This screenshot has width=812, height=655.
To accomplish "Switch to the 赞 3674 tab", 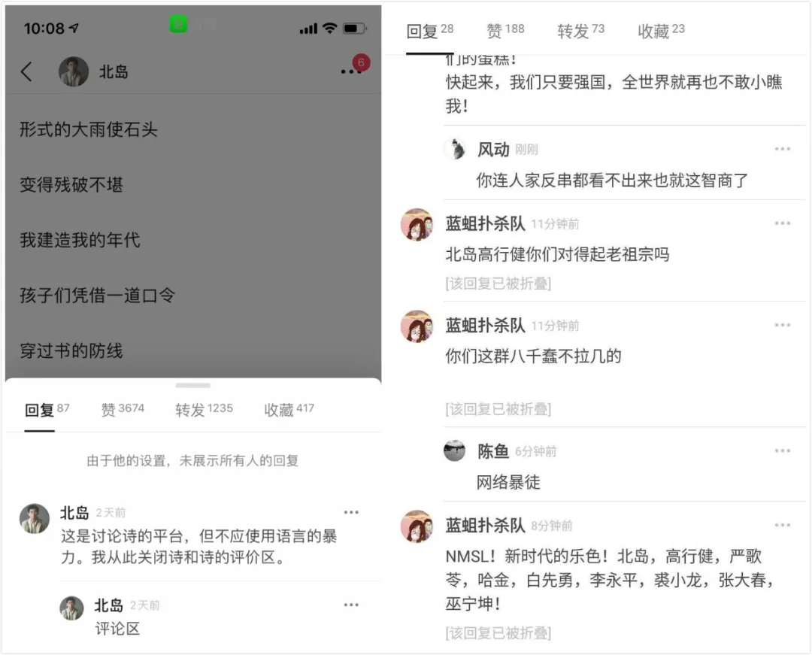I will point(123,409).
